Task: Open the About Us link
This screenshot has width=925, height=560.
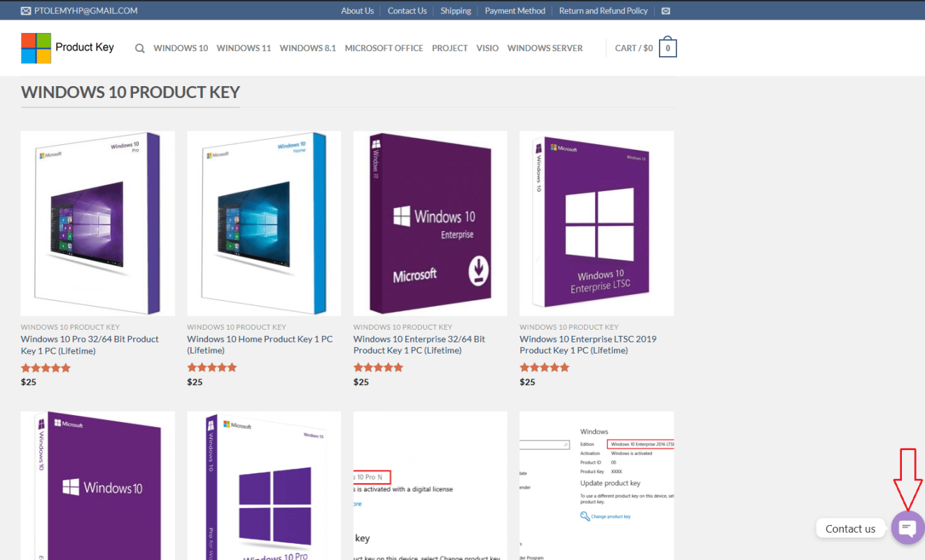Action: [357, 10]
